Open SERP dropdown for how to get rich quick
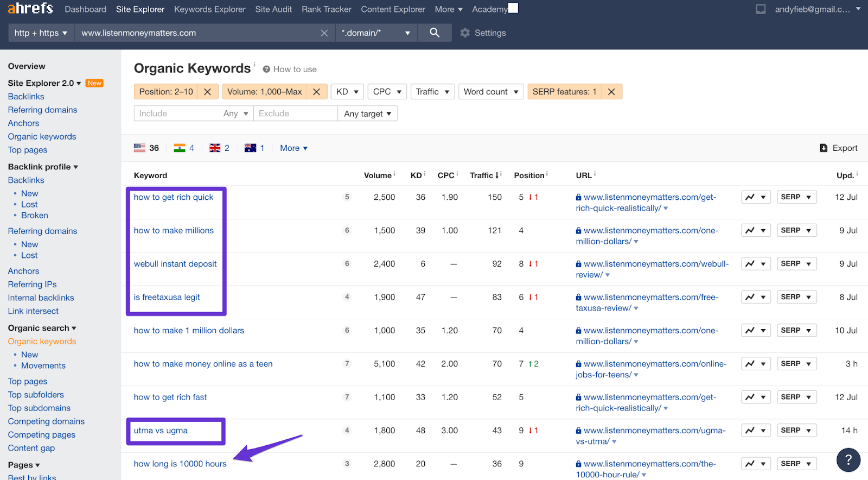 (796, 197)
